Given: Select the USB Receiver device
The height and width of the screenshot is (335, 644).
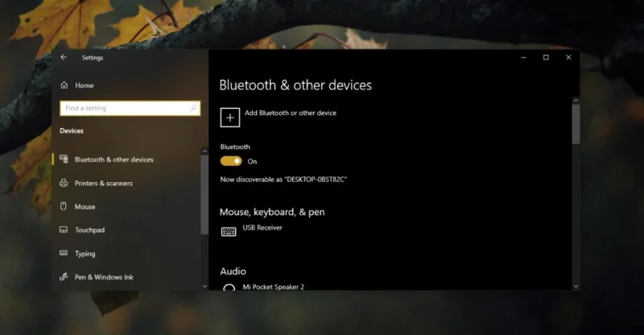Looking at the screenshot, I should point(262,228).
